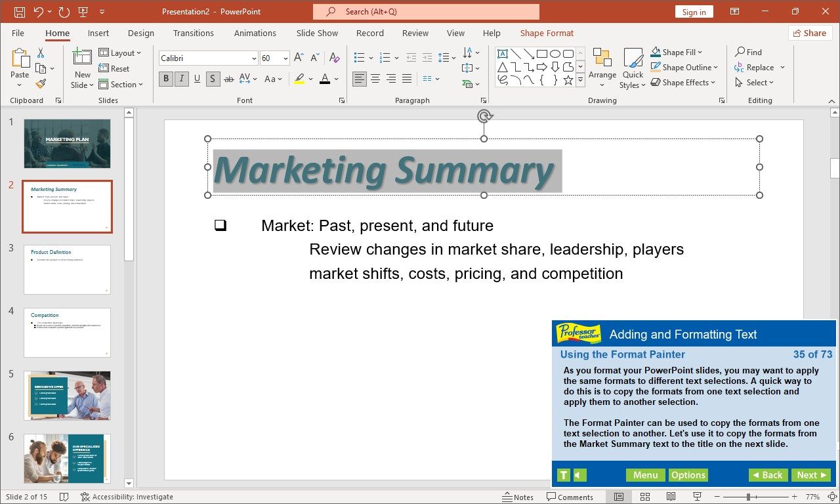This screenshot has height=504, width=840.
Task: Open the Shape Format tab
Action: (547, 33)
